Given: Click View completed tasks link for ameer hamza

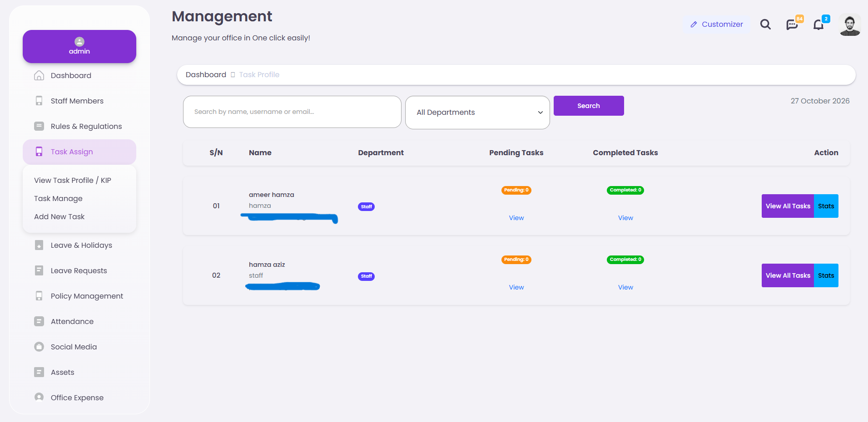Looking at the screenshot, I should coord(625,218).
